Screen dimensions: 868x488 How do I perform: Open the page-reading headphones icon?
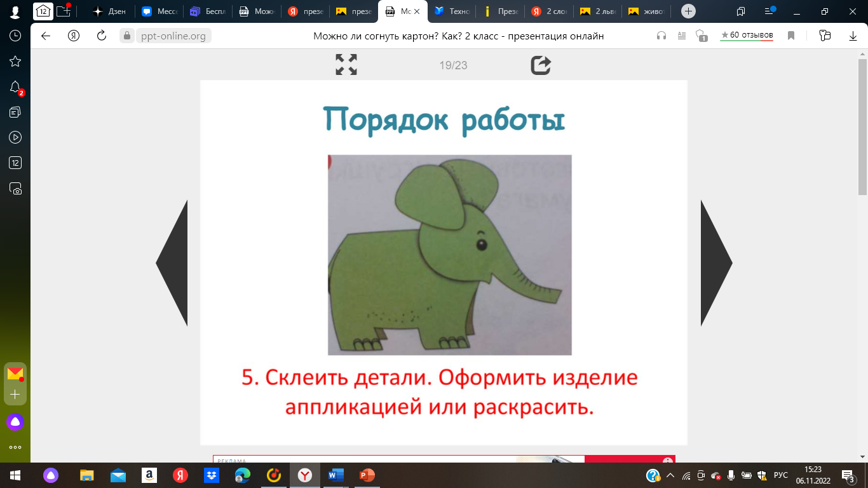point(661,36)
